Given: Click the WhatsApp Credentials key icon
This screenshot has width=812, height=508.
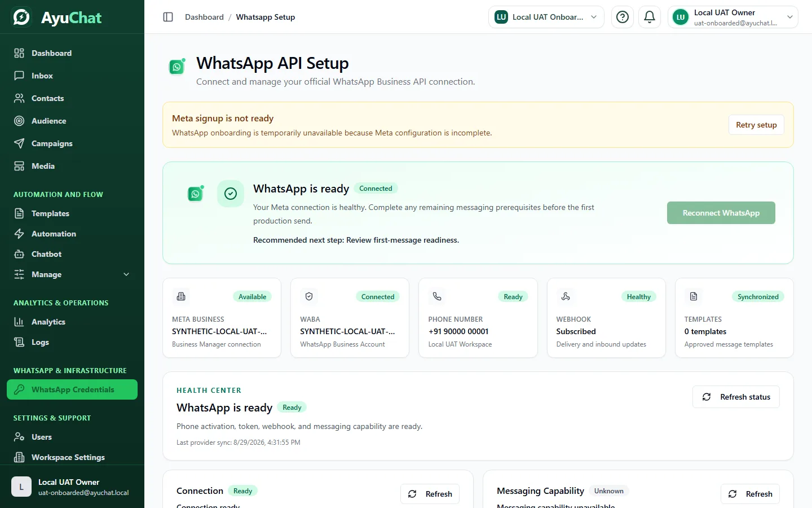Looking at the screenshot, I should pyautogui.click(x=19, y=389).
